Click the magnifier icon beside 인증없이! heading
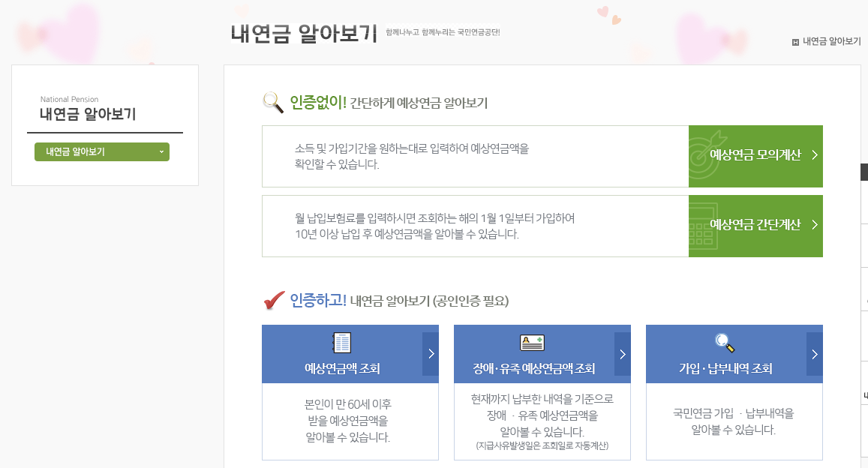868x468 pixels. tap(271, 103)
